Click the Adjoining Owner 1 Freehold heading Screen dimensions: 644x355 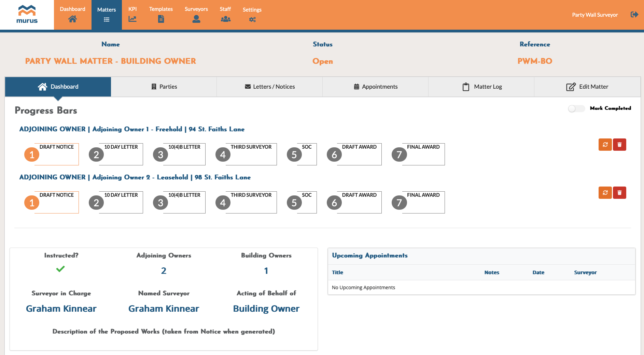click(x=132, y=129)
